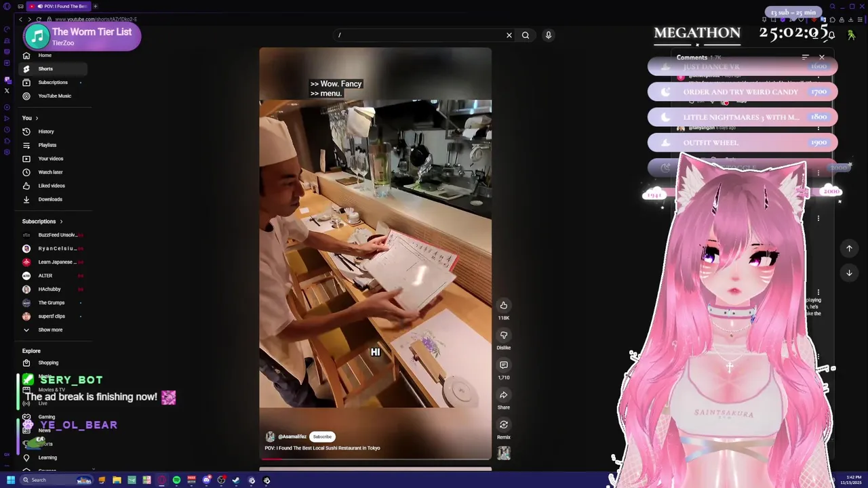Image resolution: width=868 pixels, height=488 pixels.
Task: Select the POV: I Found The Best tab
Action: tap(58, 6)
